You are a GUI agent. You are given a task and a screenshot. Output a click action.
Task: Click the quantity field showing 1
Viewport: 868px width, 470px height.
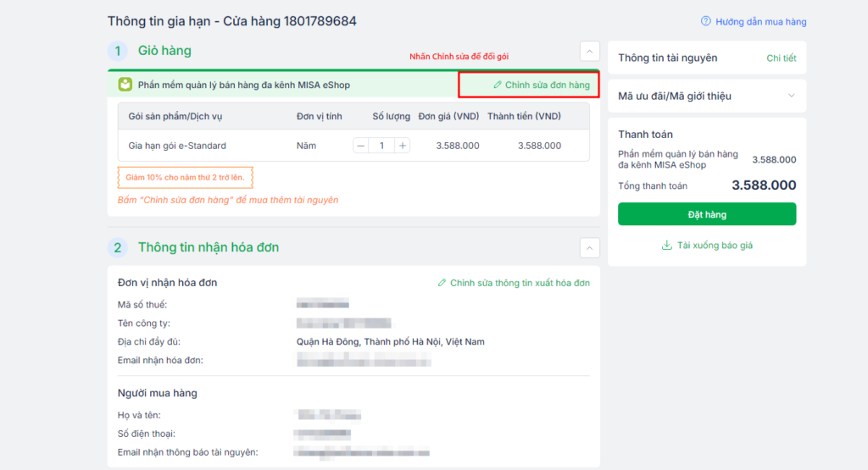tap(381, 146)
